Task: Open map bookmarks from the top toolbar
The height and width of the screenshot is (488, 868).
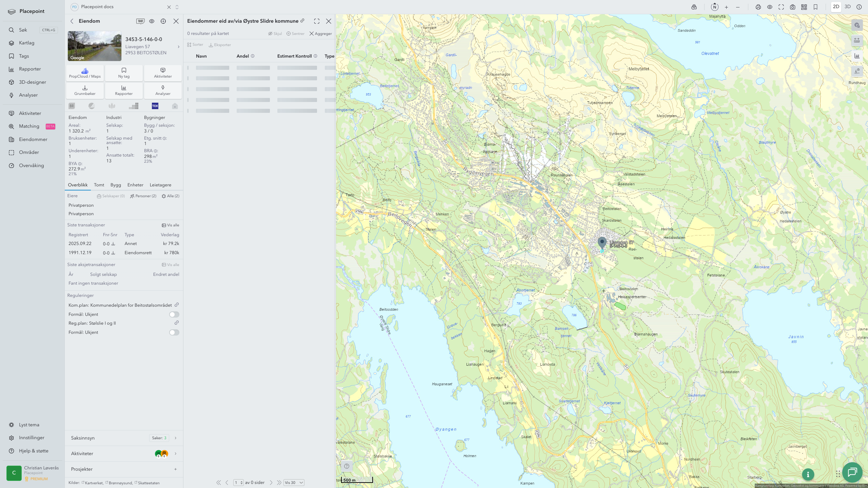Action: pos(815,7)
